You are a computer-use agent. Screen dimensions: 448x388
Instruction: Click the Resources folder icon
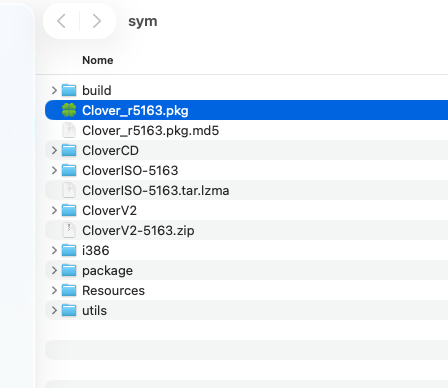tap(69, 290)
